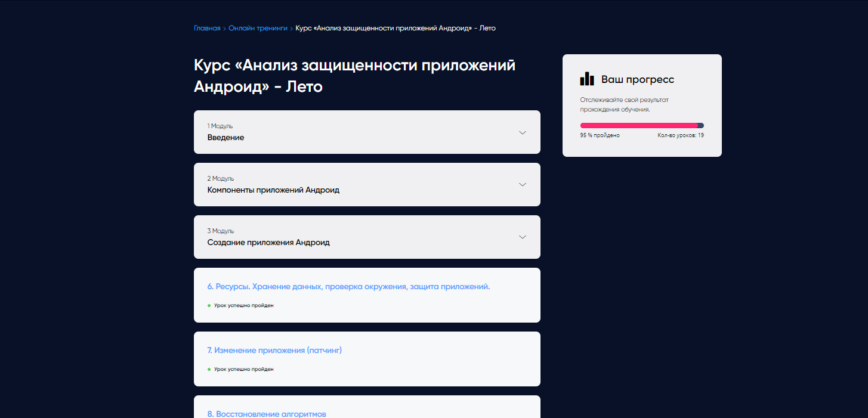The image size is (868, 418).
Task: Click green completed dot on lesson 6
Action: tap(209, 305)
